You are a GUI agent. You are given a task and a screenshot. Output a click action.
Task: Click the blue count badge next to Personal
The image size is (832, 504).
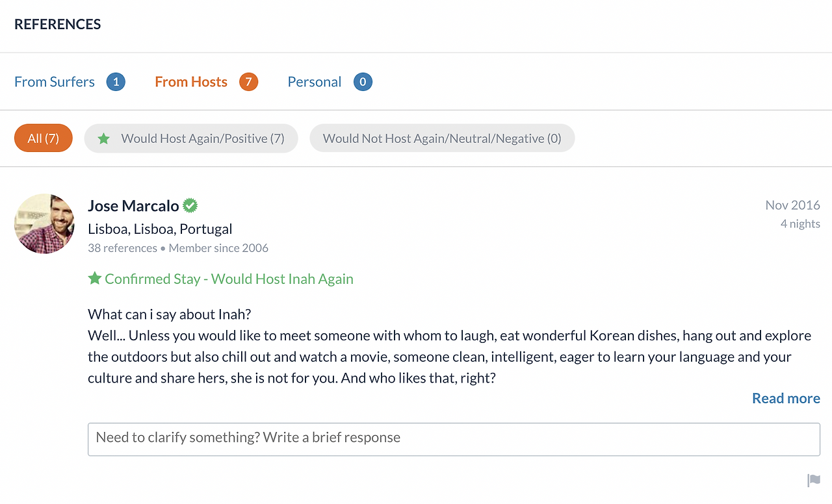[x=363, y=82]
